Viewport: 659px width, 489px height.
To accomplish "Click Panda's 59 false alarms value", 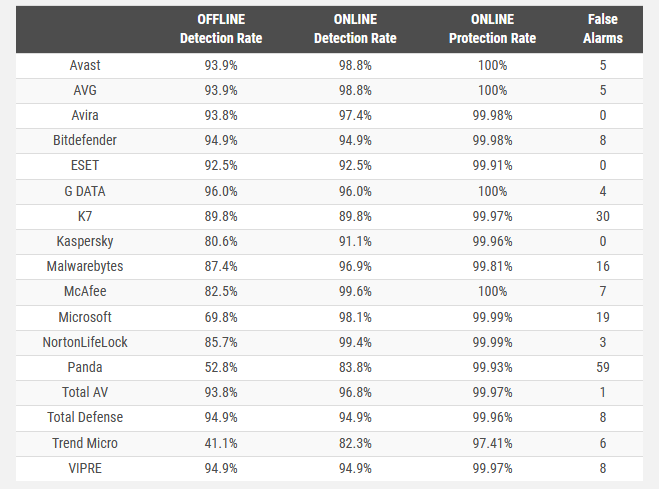I will click(x=604, y=367).
